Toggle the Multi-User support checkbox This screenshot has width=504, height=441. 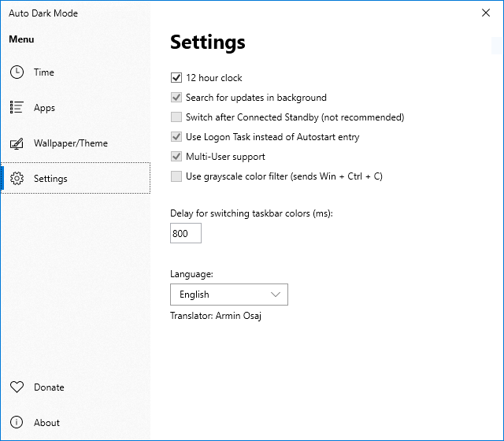(176, 157)
